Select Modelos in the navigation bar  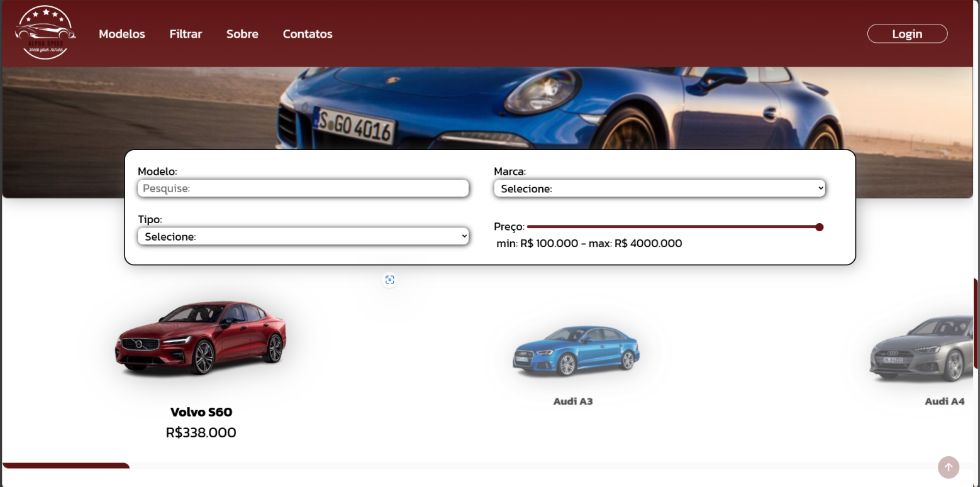click(121, 34)
